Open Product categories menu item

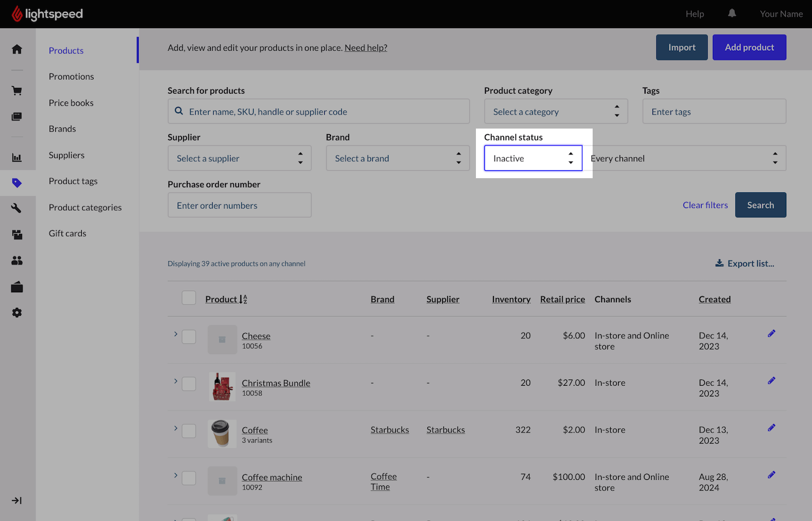pyautogui.click(x=85, y=207)
